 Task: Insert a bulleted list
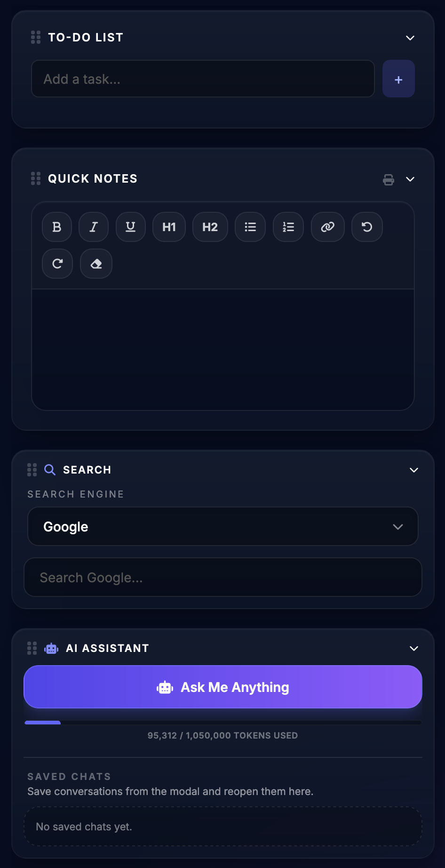point(250,227)
